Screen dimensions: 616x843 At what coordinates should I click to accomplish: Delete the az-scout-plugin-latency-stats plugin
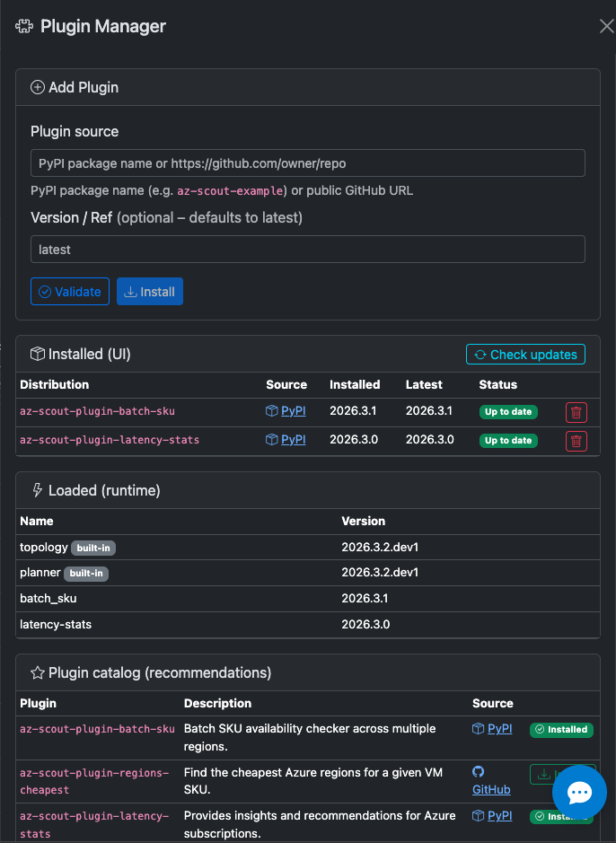click(x=576, y=441)
